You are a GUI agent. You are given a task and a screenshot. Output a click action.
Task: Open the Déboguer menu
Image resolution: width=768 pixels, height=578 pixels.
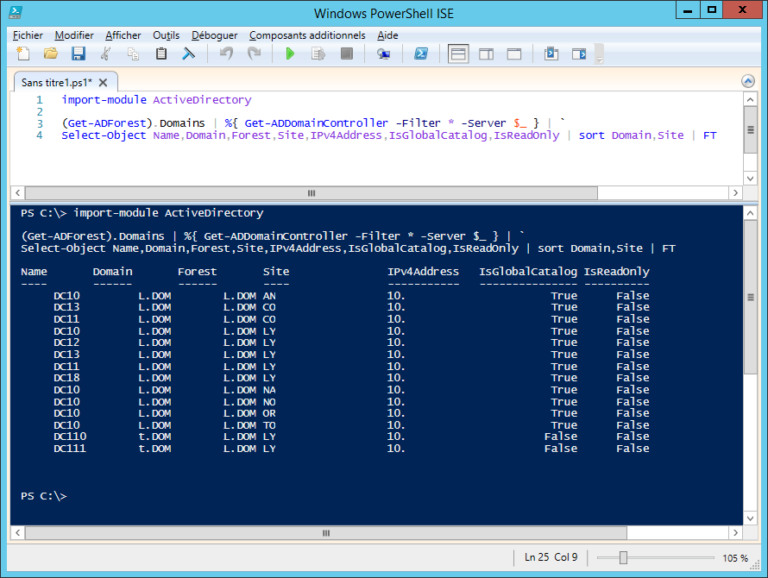click(215, 35)
